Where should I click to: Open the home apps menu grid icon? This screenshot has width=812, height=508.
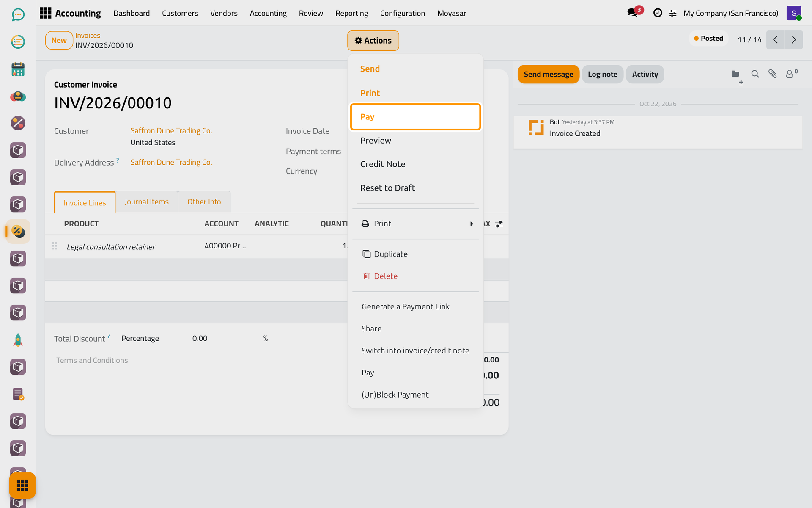point(46,13)
